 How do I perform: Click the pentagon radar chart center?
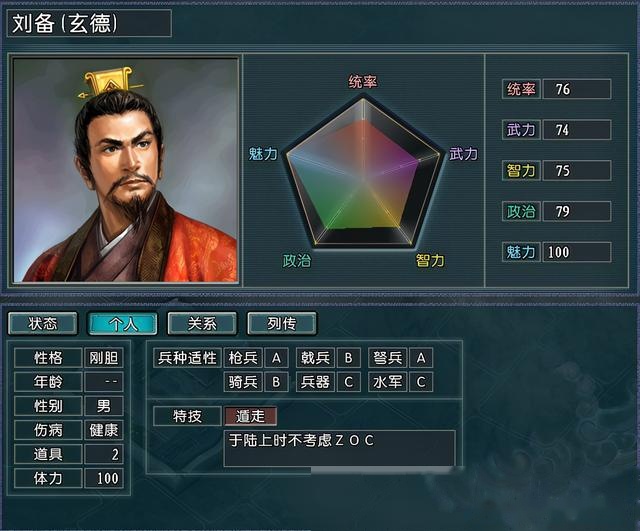click(x=363, y=176)
